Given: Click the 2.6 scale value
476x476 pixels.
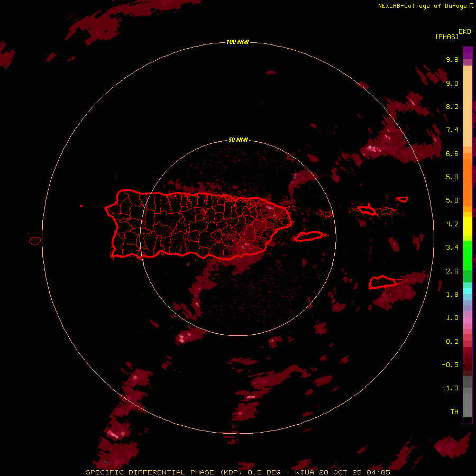Looking at the screenshot, I should click(452, 271).
